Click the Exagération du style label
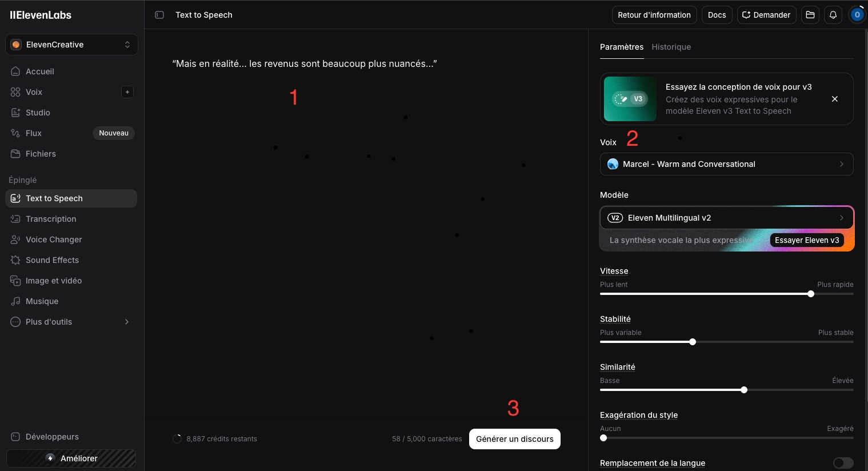This screenshot has width=868, height=471. click(639, 415)
